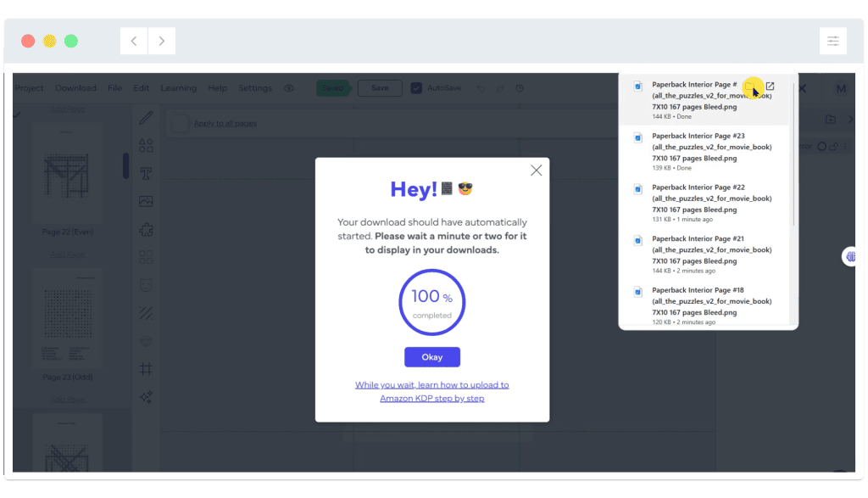Show the first download in its folder
The height and width of the screenshot is (498, 868).
point(750,87)
